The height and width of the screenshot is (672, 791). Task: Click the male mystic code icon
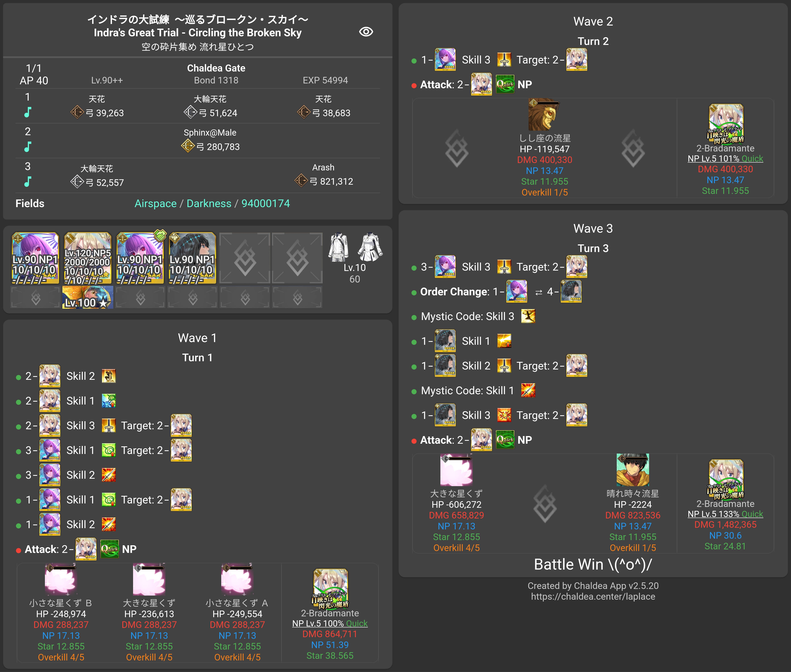click(x=339, y=247)
